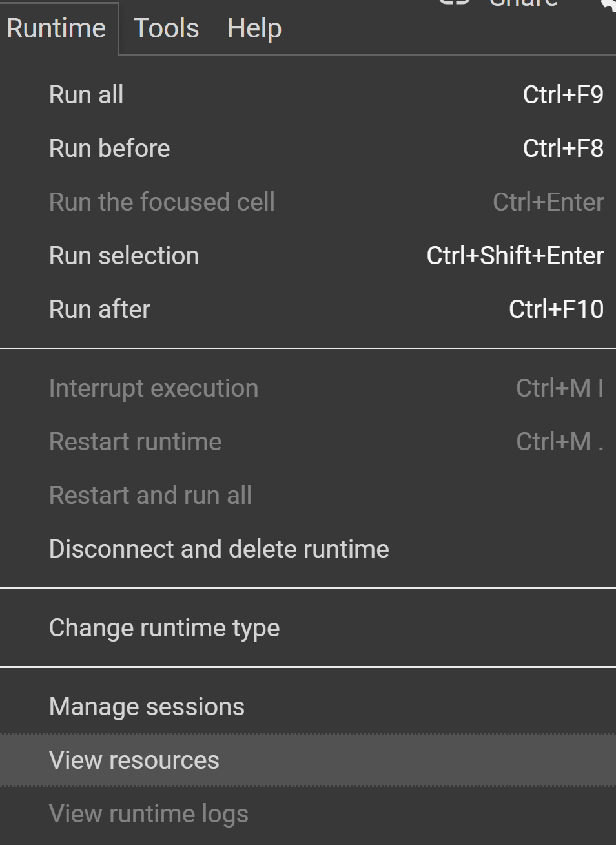
Task: Open View resources
Action: click(134, 760)
